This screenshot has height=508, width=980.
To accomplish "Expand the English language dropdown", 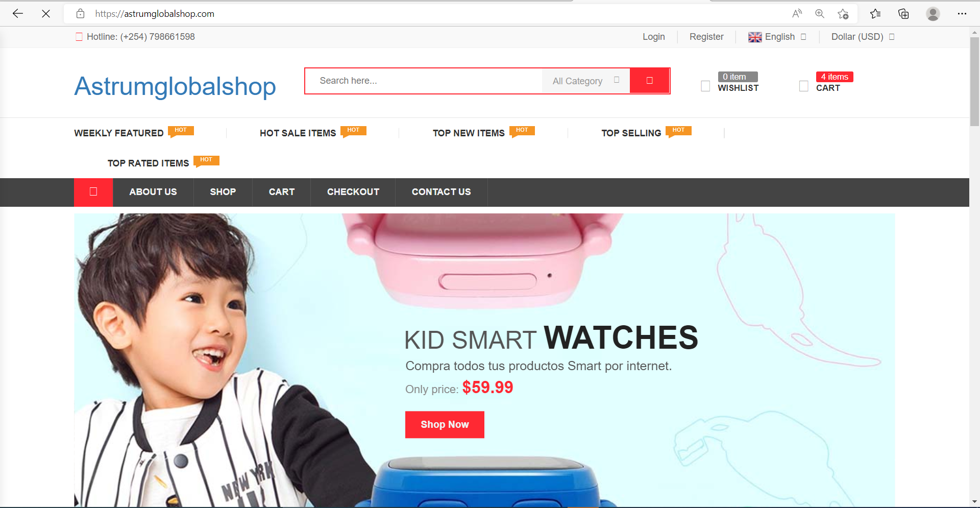I will pyautogui.click(x=777, y=37).
